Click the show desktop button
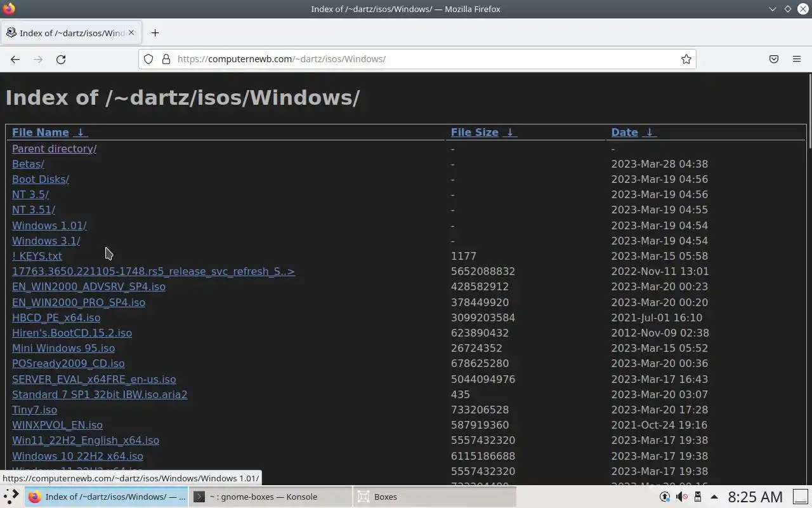 point(800,497)
